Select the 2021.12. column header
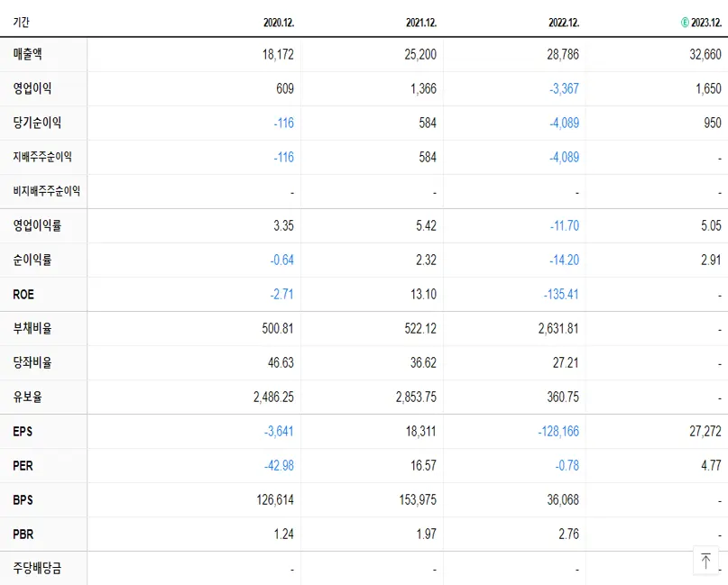Image resolution: width=728 pixels, height=585 pixels. point(421,23)
